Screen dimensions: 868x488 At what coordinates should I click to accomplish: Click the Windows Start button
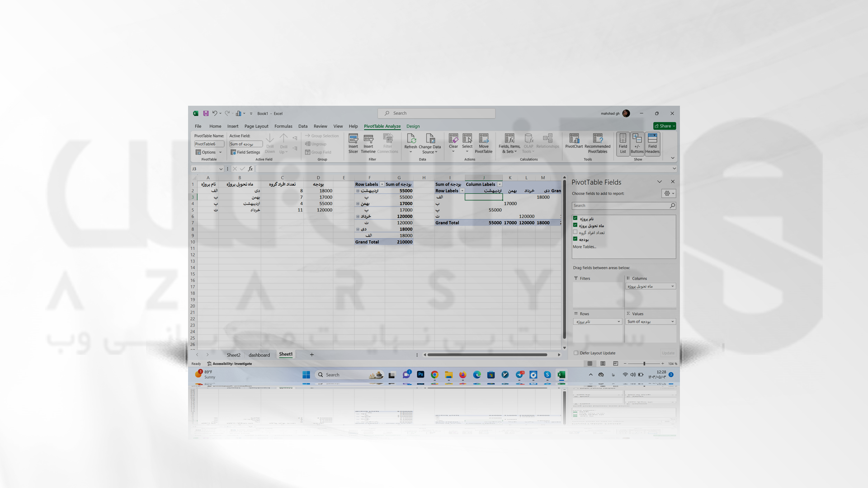(x=306, y=375)
